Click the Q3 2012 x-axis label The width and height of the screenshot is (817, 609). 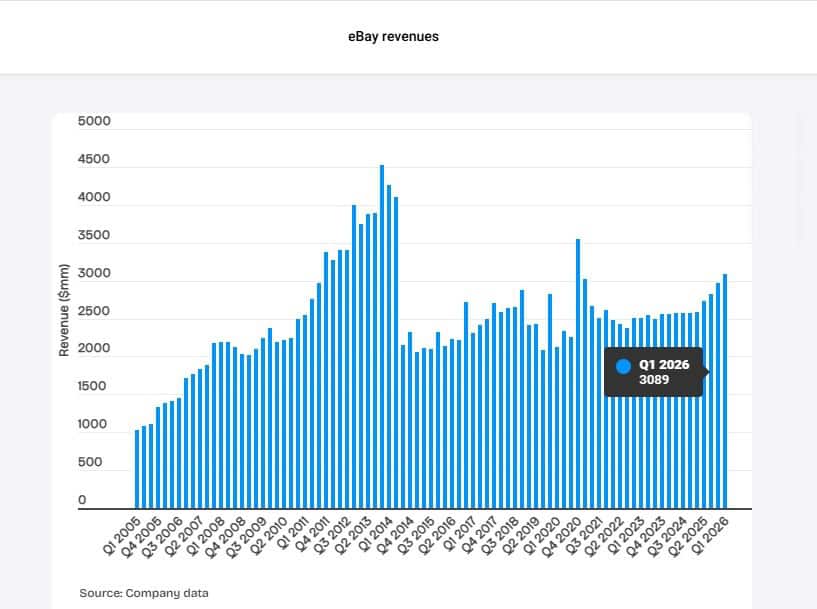(x=331, y=537)
